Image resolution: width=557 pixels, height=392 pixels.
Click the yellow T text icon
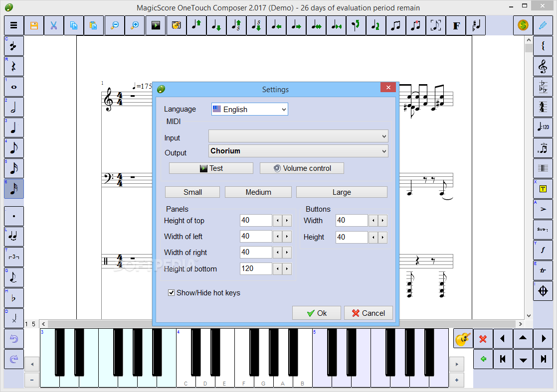[543, 189]
